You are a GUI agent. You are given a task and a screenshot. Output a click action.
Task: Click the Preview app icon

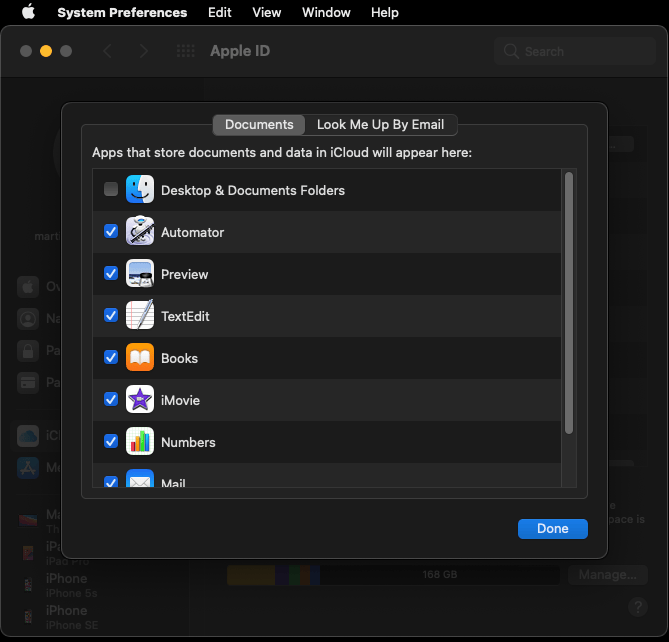[x=140, y=273]
